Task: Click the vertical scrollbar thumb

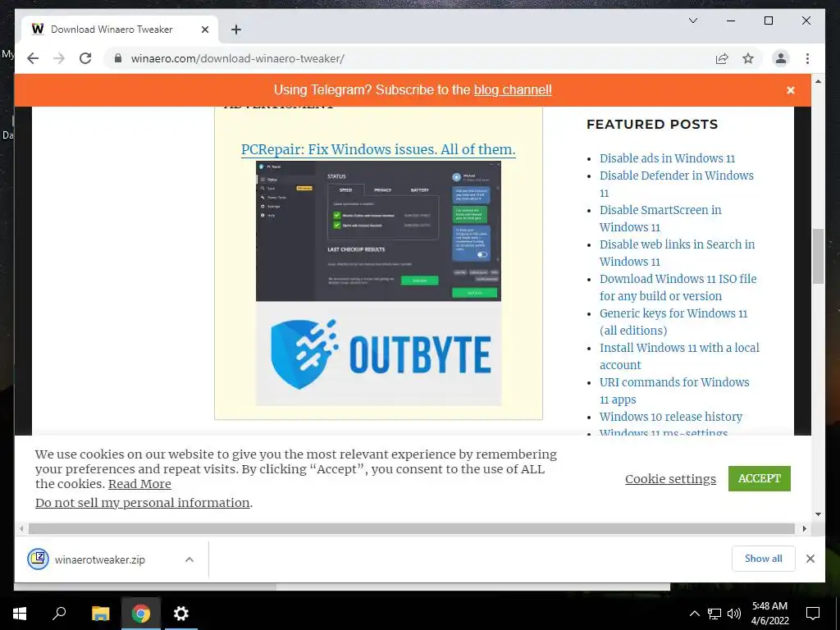Action: (818, 256)
